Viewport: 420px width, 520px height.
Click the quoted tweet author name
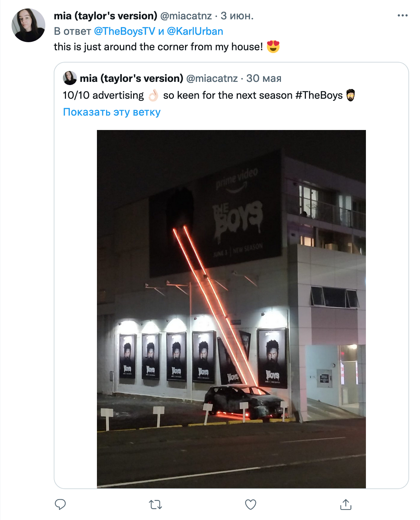tap(131, 78)
